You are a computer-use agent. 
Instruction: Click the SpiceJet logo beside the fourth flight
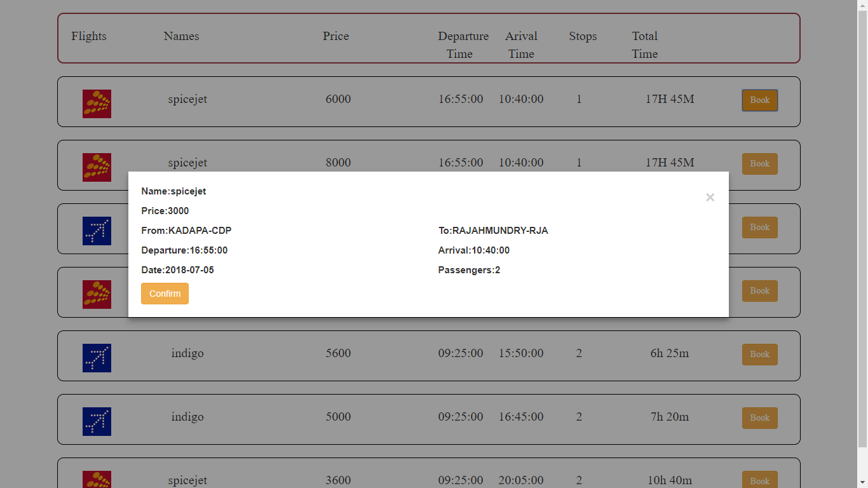pos(97,294)
